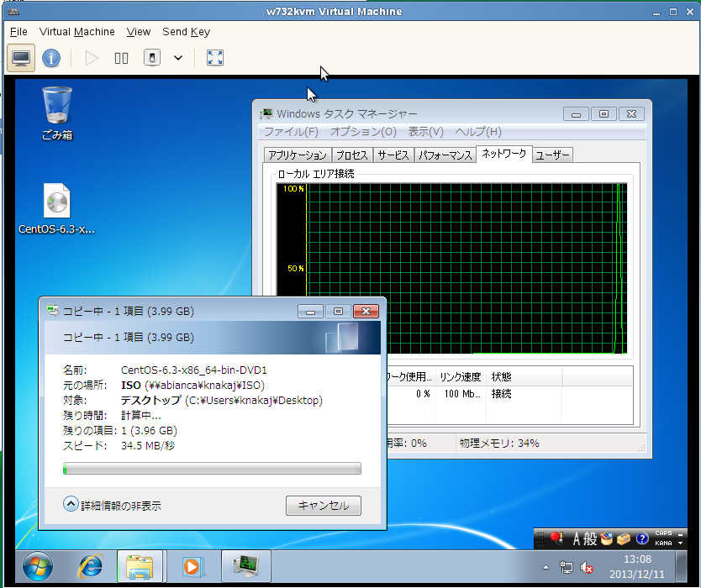
Task: Open IME help question mark icon
Action: pyautogui.click(x=642, y=538)
